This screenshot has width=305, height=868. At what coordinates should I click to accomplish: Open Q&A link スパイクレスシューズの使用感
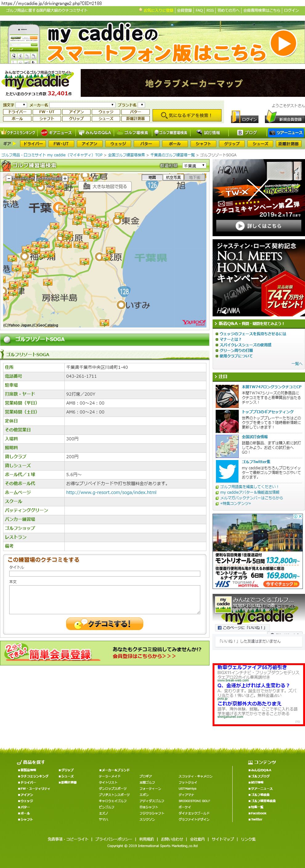click(x=246, y=345)
